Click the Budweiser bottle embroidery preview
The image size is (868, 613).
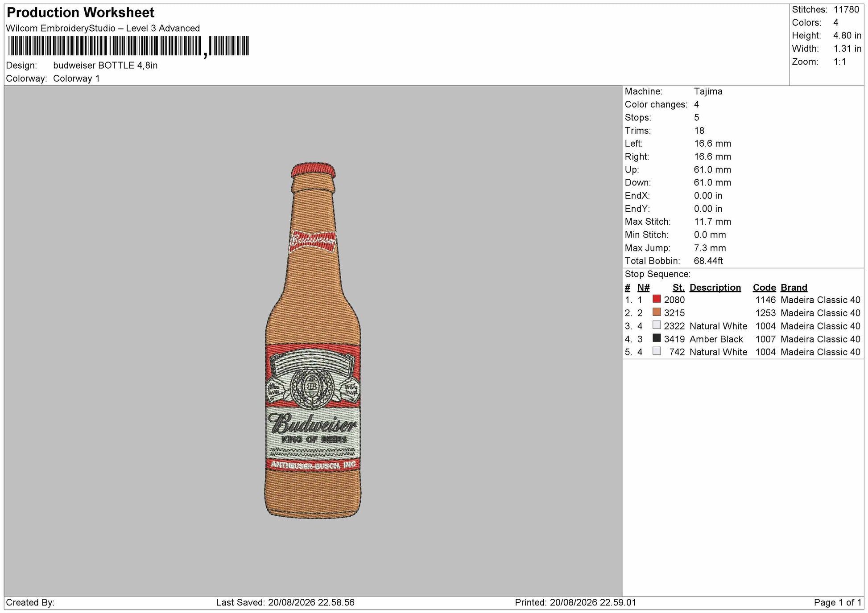click(313, 340)
